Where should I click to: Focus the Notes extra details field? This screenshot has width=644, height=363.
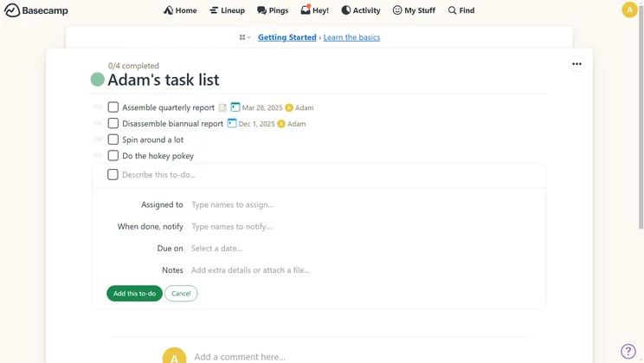click(x=364, y=270)
